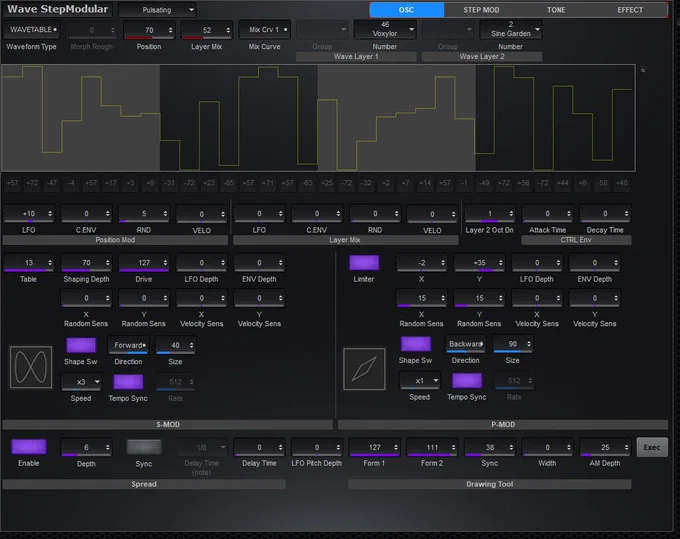The height and width of the screenshot is (539, 680).
Task: Toggle S-MOD Shape Sw switch
Action: (x=81, y=345)
